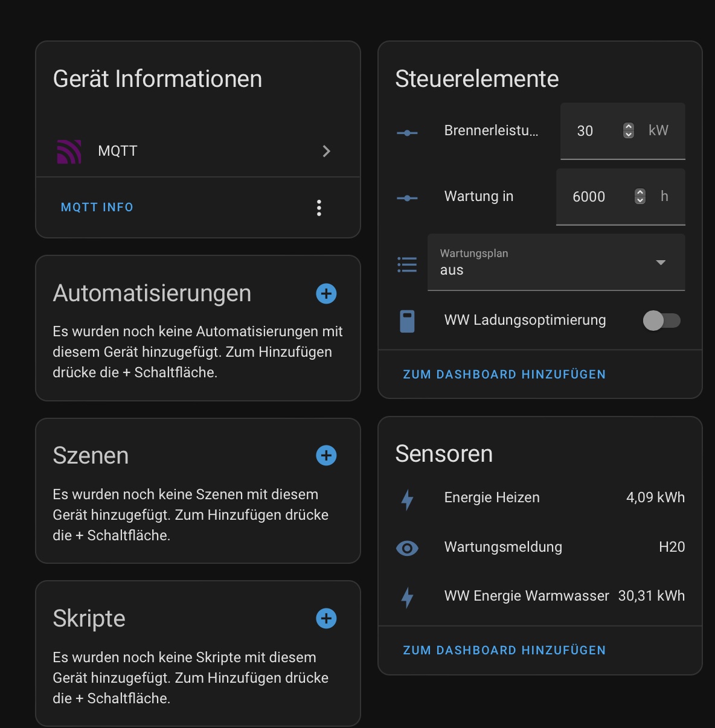Screen dimensions: 715x728
Task: Click ZUM DASHBOARD HINZUFÜGEN under Steuerelemente
Action: 504,374
